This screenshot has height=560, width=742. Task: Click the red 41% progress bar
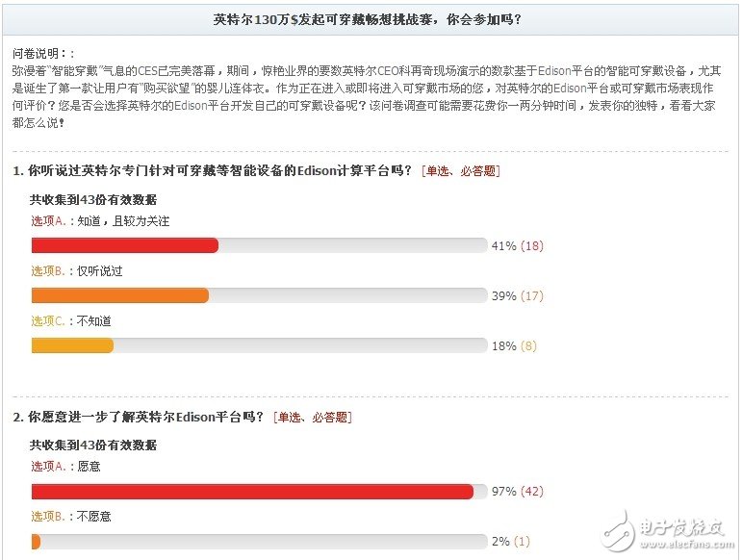125,245
